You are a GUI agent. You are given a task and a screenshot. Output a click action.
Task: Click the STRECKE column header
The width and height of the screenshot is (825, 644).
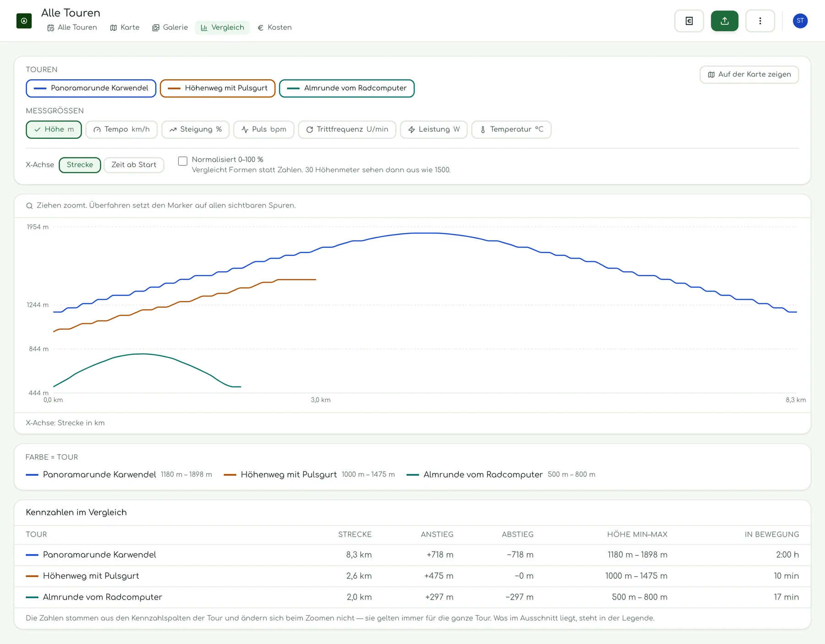pos(355,535)
